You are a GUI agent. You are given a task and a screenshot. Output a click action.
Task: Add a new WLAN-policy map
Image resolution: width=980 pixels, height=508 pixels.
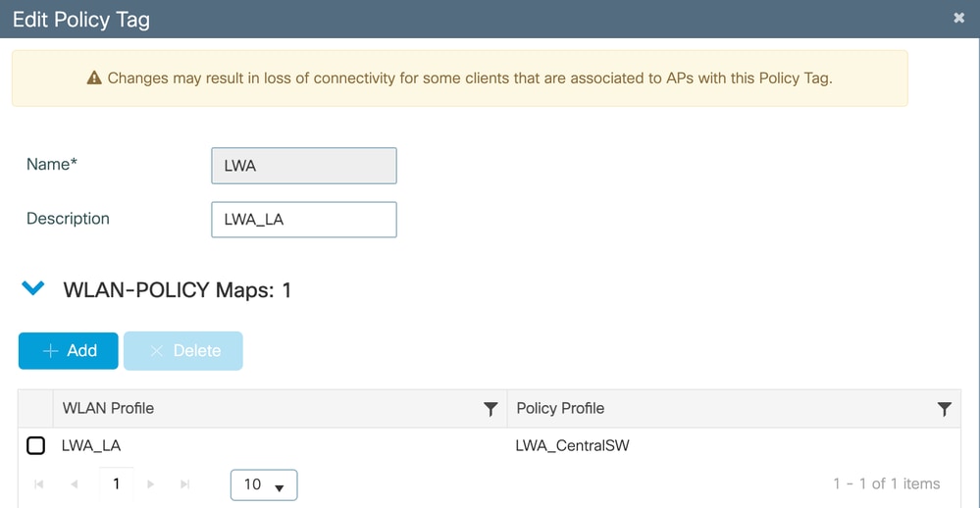68,350
